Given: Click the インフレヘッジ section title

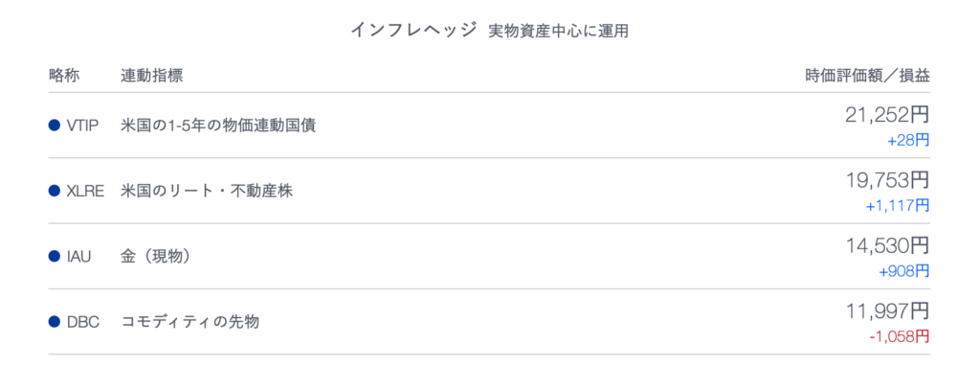Looking at the screenshot, I should [413, 30].
